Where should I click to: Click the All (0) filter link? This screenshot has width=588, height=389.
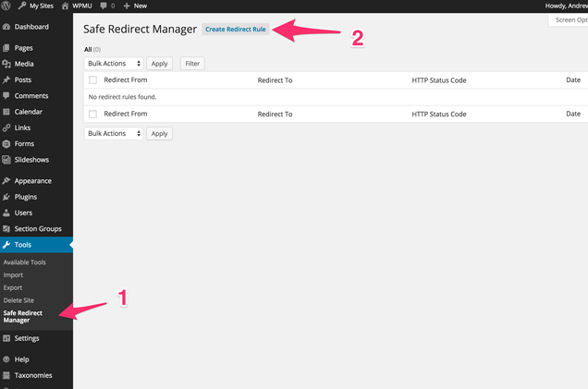click(92, 50)
